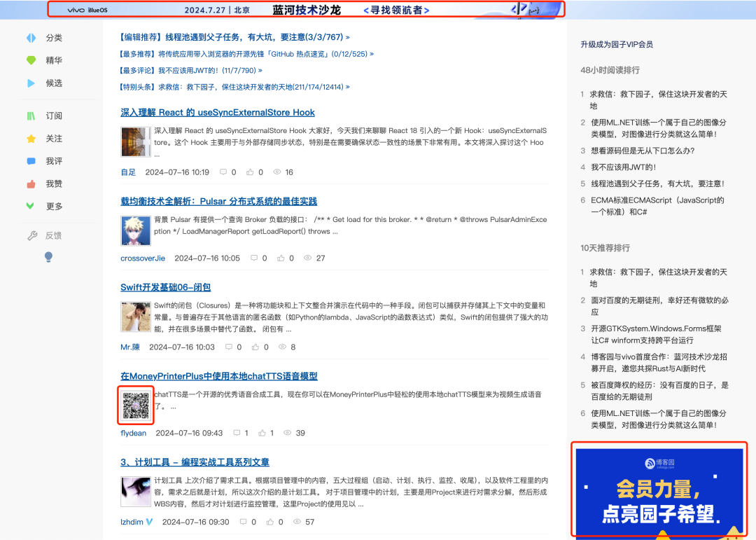The width and height of the screenshot is (756, 540).
Task: Click like icon on chatTTS post
Action: point(262,433)
